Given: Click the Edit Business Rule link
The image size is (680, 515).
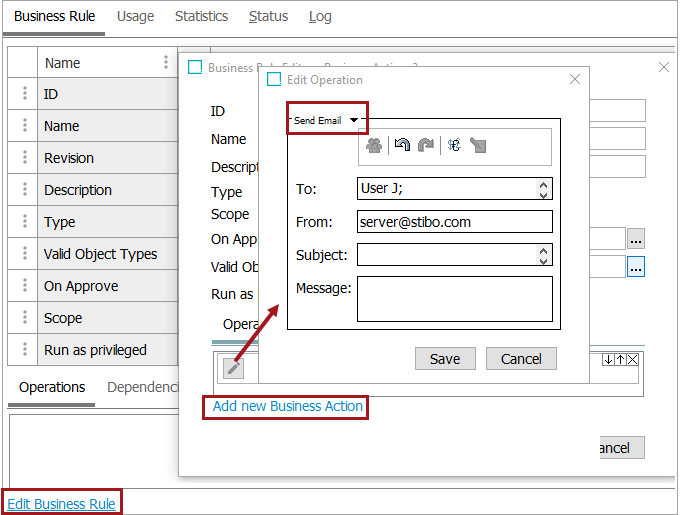Looking at the screenshot, I should [x=61, y=504].
